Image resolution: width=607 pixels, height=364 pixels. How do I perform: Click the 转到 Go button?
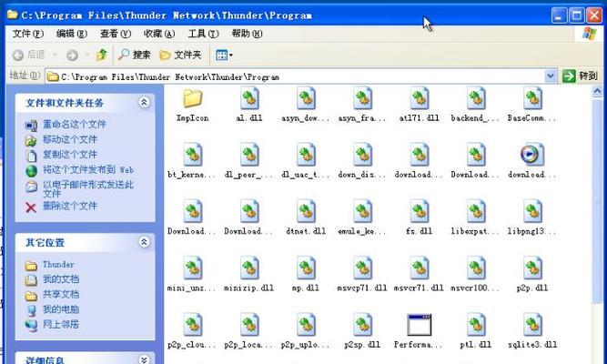click(580, 76)
